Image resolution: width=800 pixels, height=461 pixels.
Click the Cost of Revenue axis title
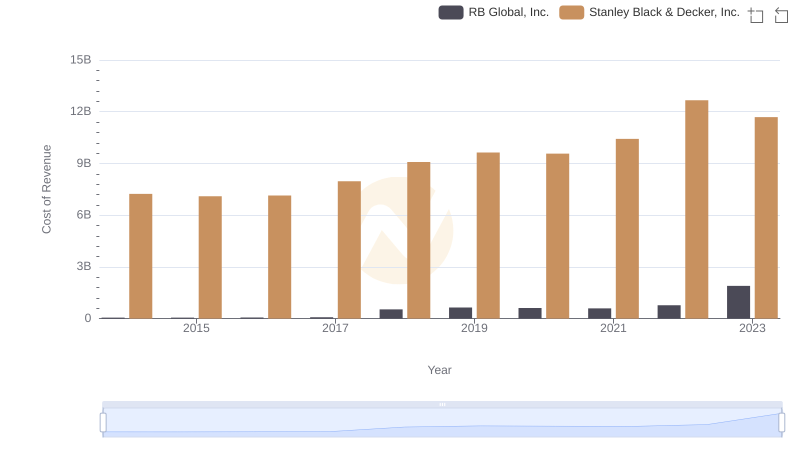pyautogui.click(x=46, y=189)
